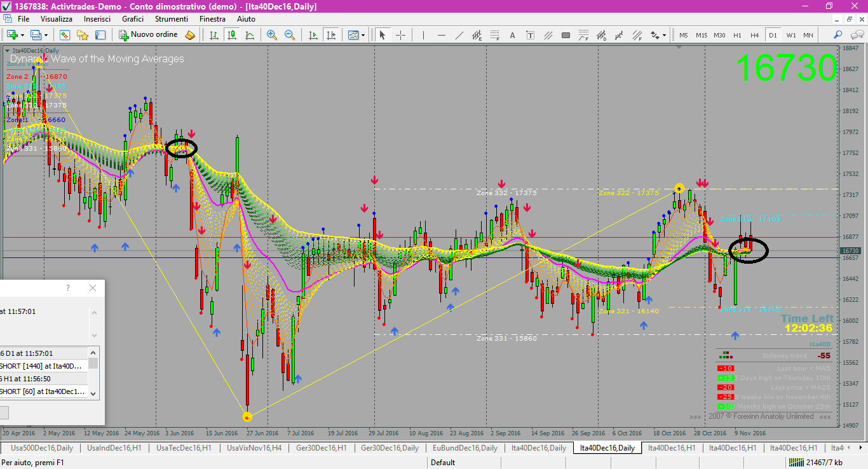Select the crosshair tool

[x=400, y=35]
